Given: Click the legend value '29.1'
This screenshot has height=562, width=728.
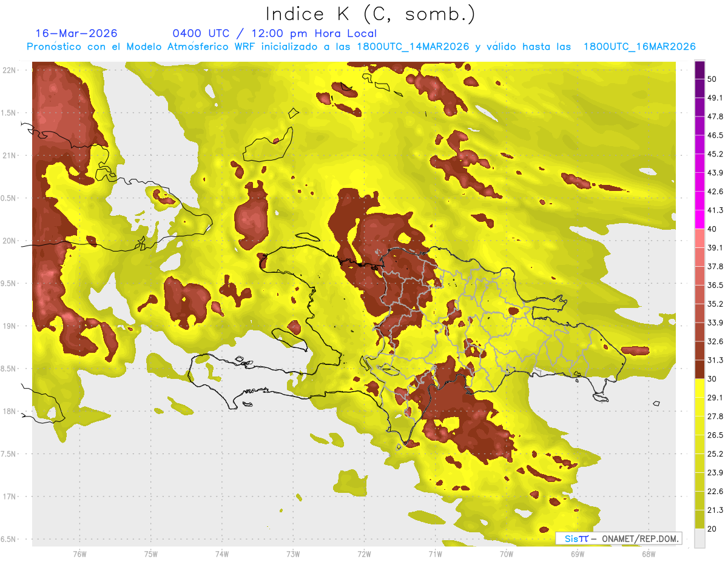Looking at the screenshot, I should 715,398.
